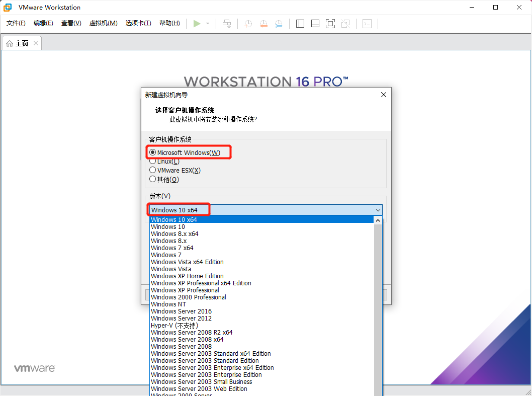This screenshot has height=396, width=532.
Task: Open the power options arrow next to play
Action: pos(208,24)
